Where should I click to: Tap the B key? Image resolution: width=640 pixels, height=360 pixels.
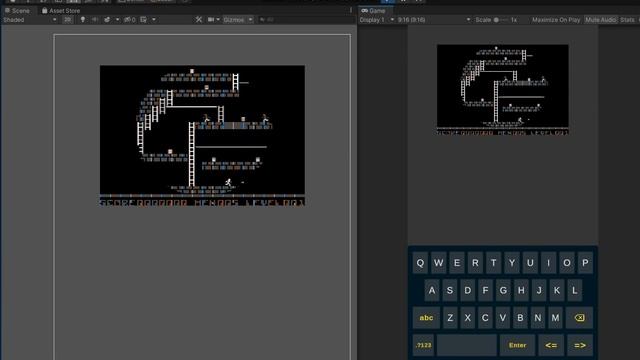(520, 318)
